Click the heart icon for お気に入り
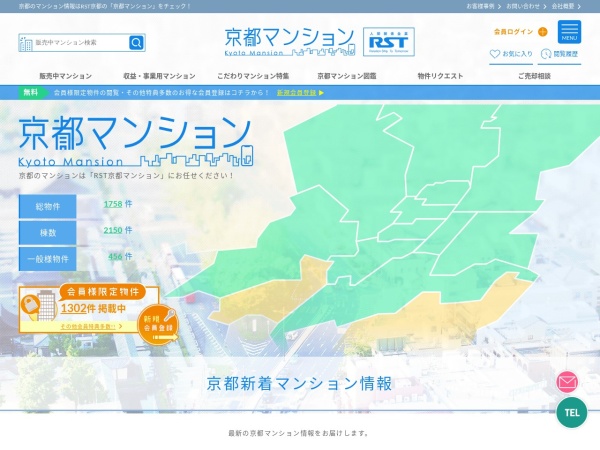 pyautogui.click(x=494, y=54)
